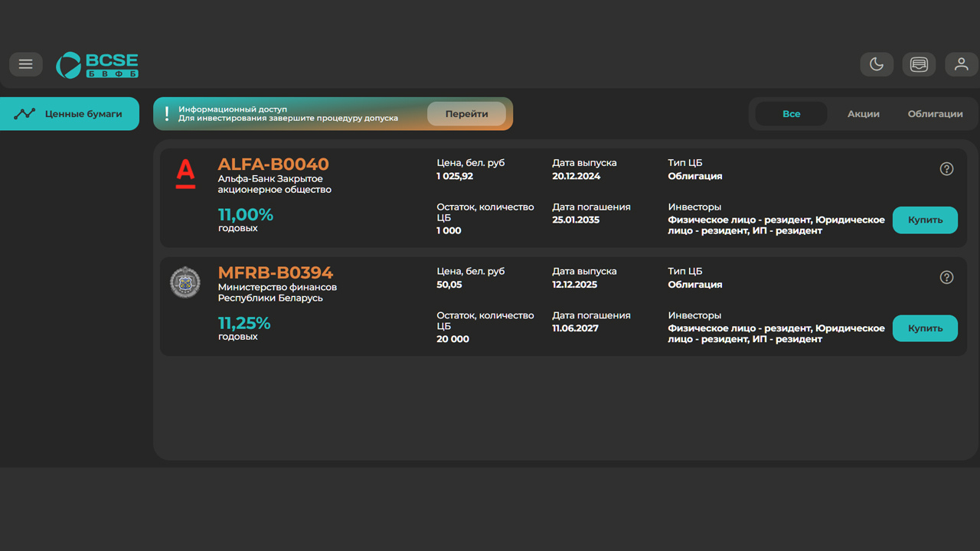Screen dimensions: 980x551
Task: Open the user profile icon
Action: (962, 64)
